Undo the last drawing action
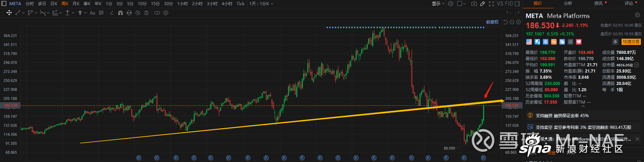 pos(508,13)
